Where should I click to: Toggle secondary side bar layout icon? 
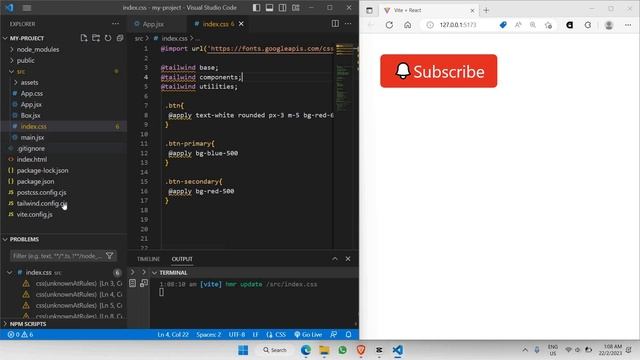click(x=282, y=8)
